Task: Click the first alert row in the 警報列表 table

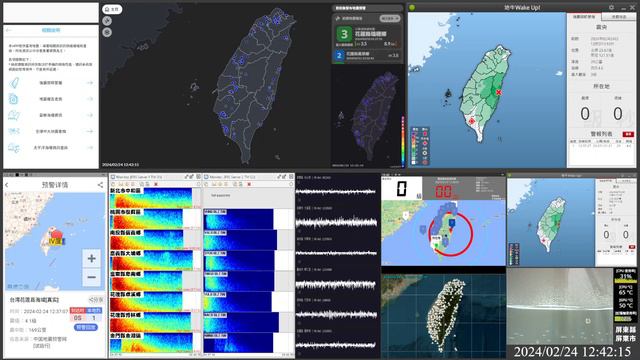Action: point(602,145)
